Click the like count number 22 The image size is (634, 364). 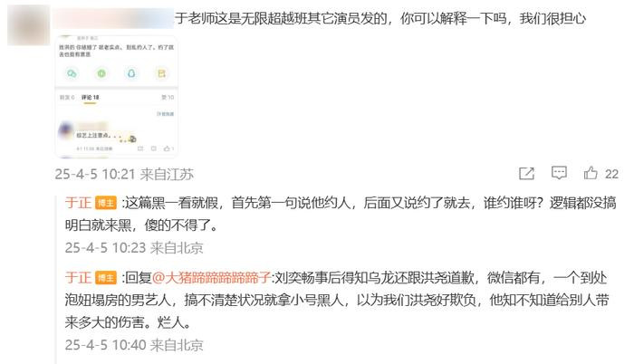(x=611, y=174)
